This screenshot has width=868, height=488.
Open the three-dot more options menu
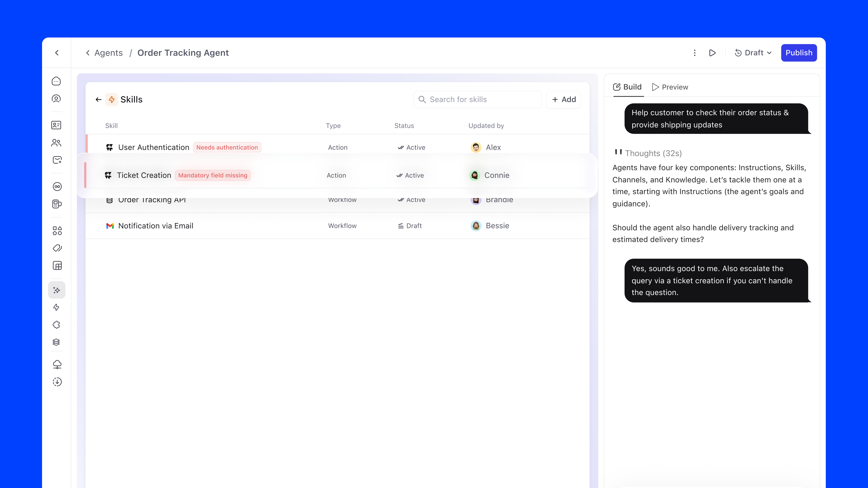pyautogui.click(x=694, y=53)
